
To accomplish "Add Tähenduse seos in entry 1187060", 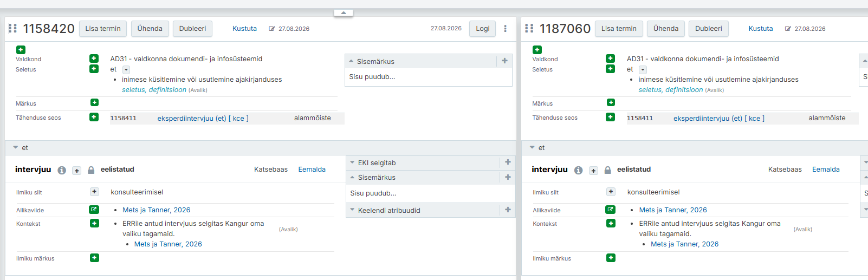I will click(x=610, y=117).
